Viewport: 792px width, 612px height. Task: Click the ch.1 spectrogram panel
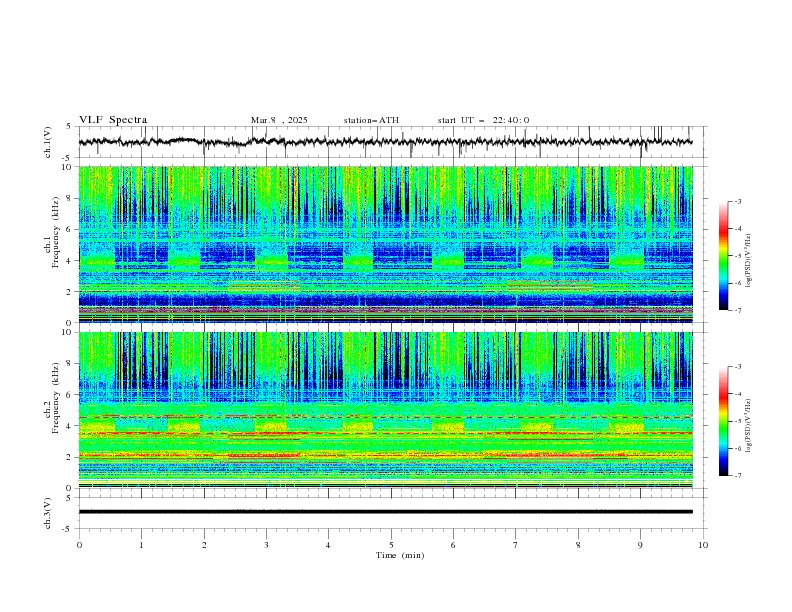[386, 244]
